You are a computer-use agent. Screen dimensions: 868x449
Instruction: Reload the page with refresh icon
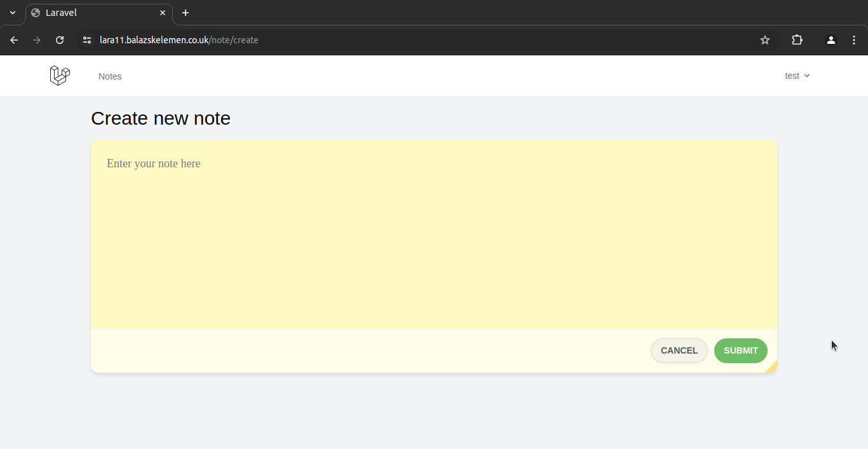pos(60,40)
